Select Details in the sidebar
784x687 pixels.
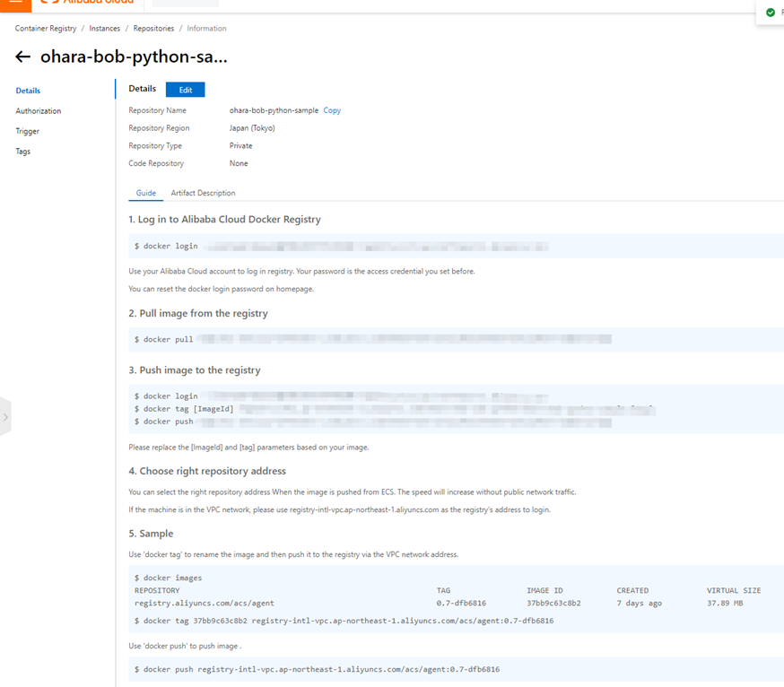coord(28,91)
